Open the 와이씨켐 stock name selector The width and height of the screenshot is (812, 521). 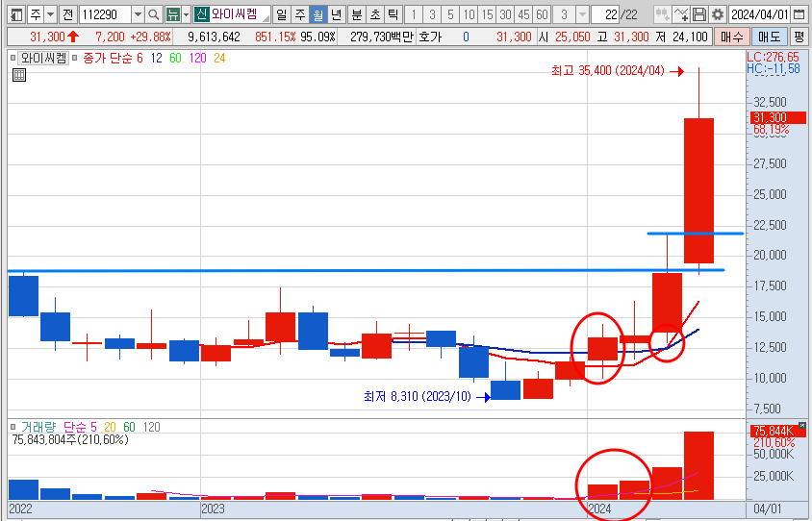pyautogui.click(x=240, y=14)
